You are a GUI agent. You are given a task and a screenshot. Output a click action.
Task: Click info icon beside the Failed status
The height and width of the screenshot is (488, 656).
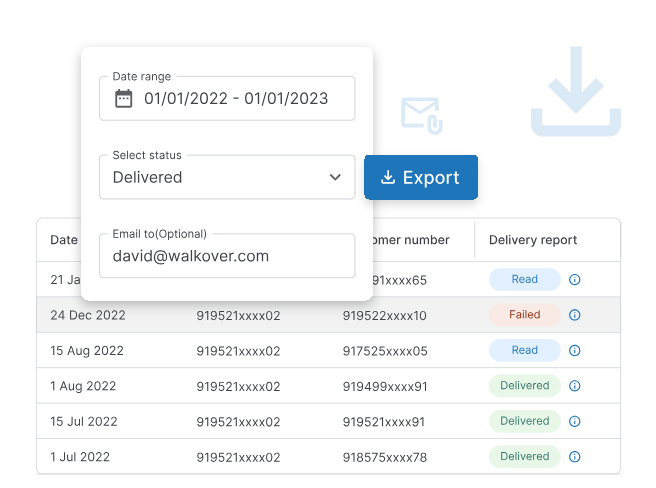575,315
